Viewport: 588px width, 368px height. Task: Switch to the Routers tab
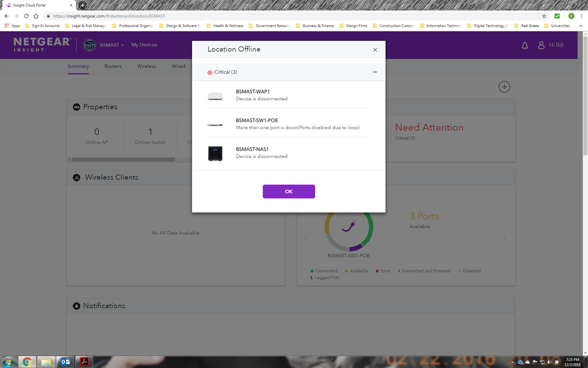(113, 66)
